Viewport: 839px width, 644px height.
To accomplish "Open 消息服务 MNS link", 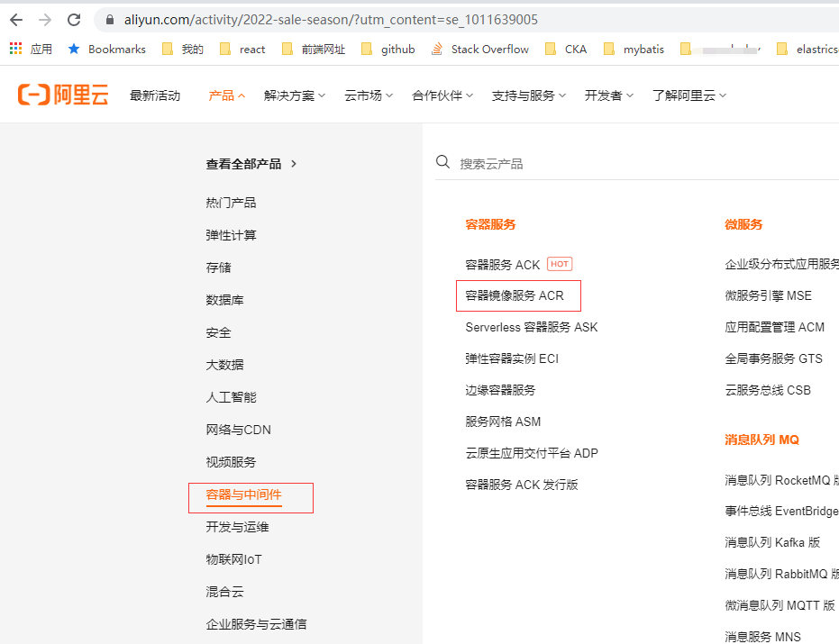I will click(763, 637).
